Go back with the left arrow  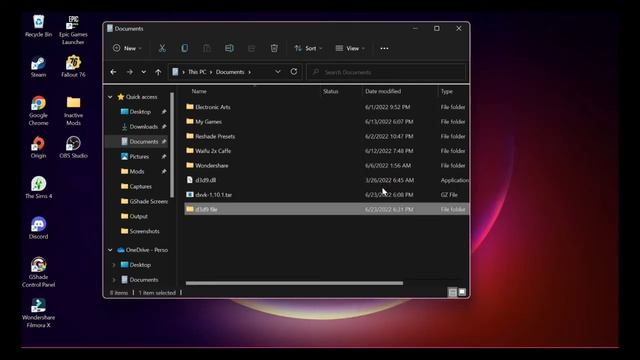[113, 72]
